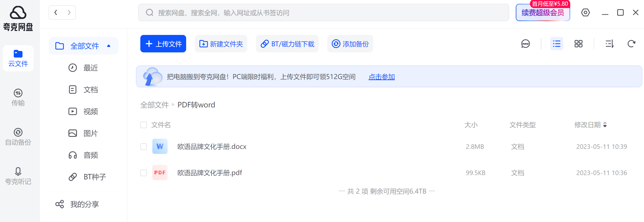The image size is (644, 222).
Task: Go back with the left arrow
Action: click(56, 12)
